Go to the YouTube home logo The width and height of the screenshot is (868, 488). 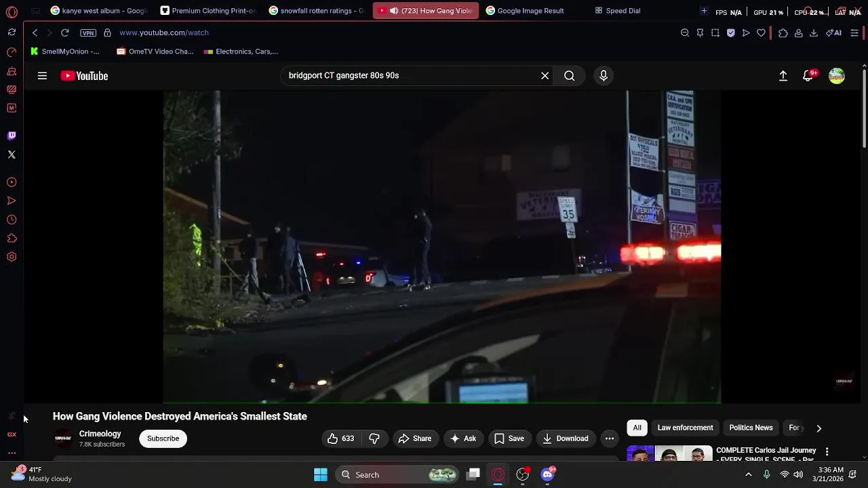(84, 76)
